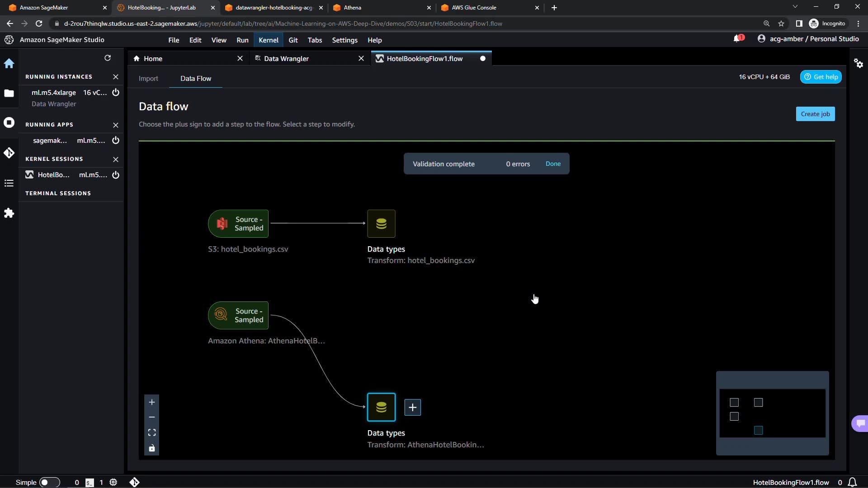The image size is (868, 488).
Task: Open the file browser folder icon
Action: pos(9,94)
